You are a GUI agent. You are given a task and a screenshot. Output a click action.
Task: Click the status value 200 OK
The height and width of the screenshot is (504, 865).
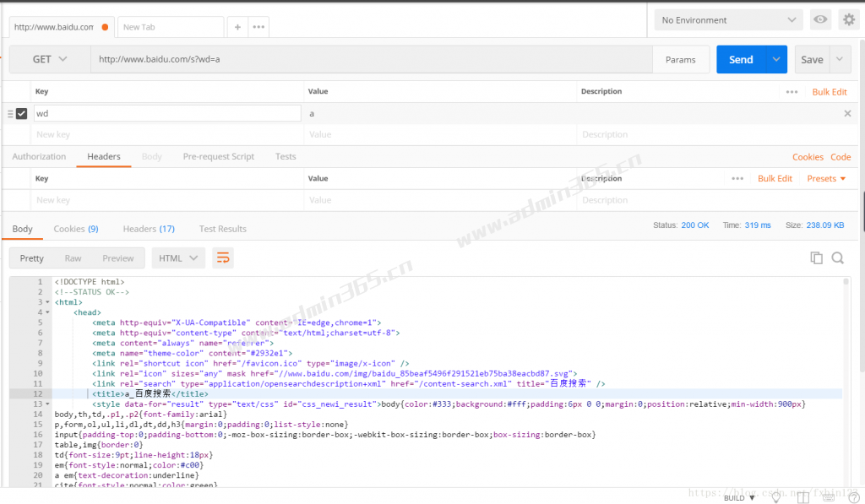click(695, 225)
